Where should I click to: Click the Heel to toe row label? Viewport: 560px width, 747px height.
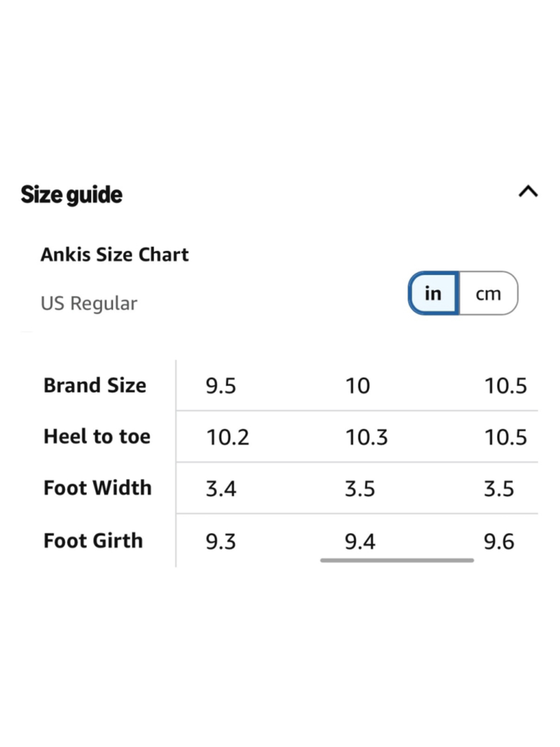[x=97, y=437]
